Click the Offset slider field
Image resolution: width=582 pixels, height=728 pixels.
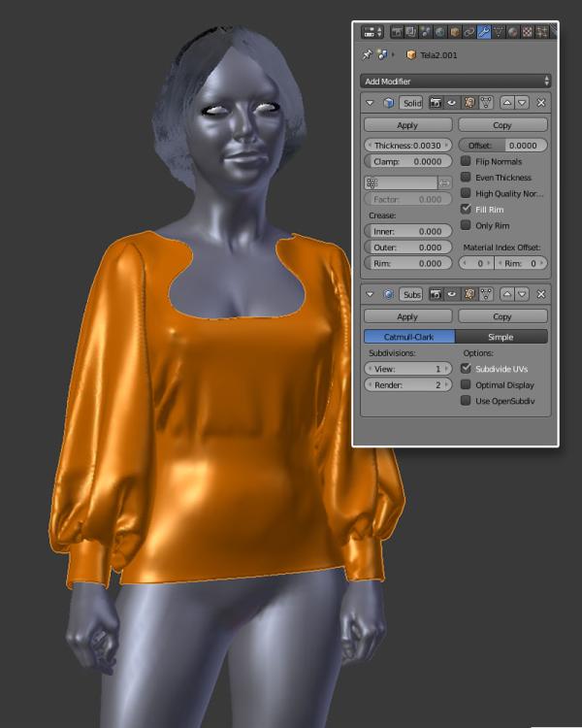click(x=502, y=145)
